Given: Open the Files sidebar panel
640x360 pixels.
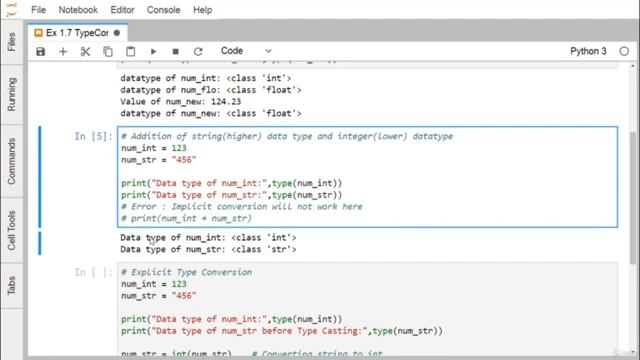Looking at the screenshot, I should coord(11,42).
